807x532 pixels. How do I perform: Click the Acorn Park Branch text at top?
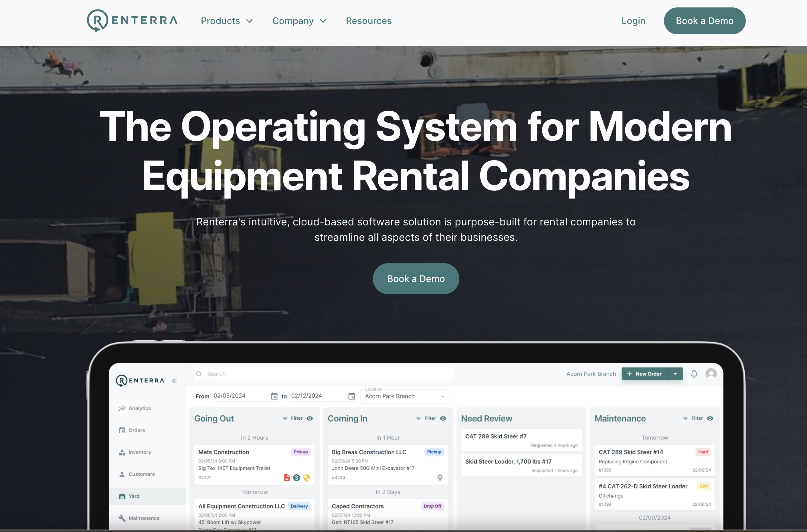click(x=591, y=374)
